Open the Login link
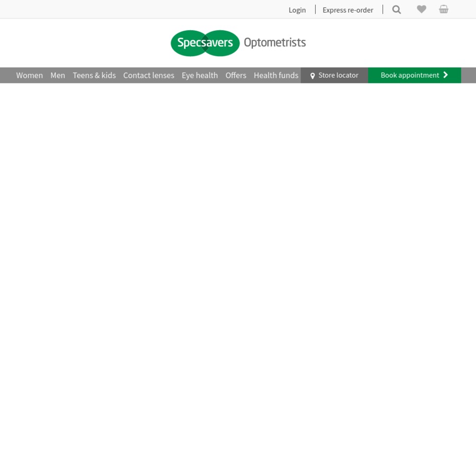Image resolution: width=476 pixels, height=476 pixels. (x=297, y=10)
